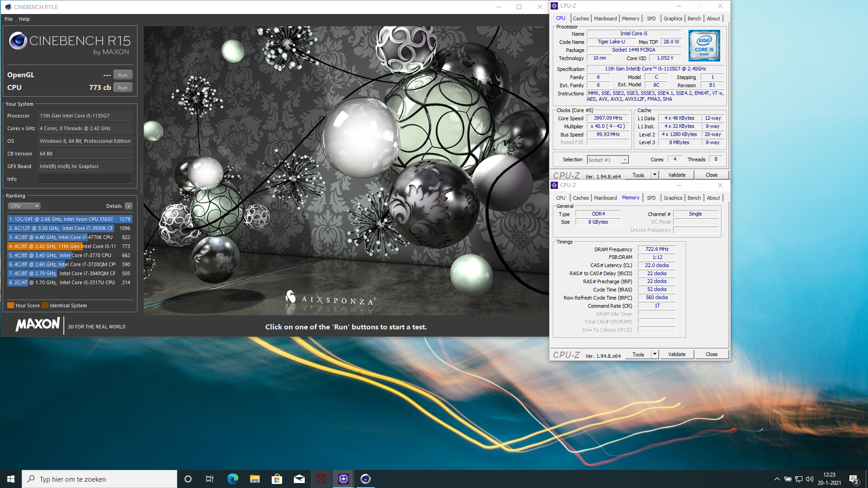Switch to CPU-Z on taskbar
The height and width of the screenshot is (488, 868).
point(343,479)
